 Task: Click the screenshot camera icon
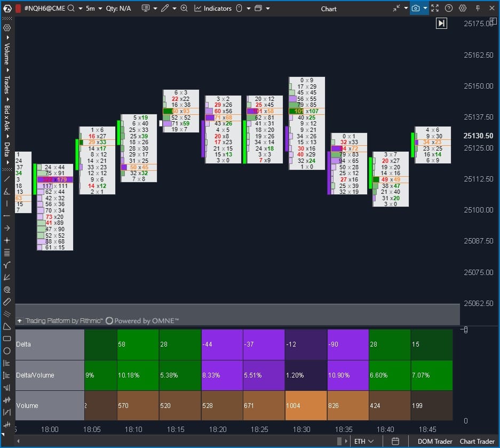(415, 9)
